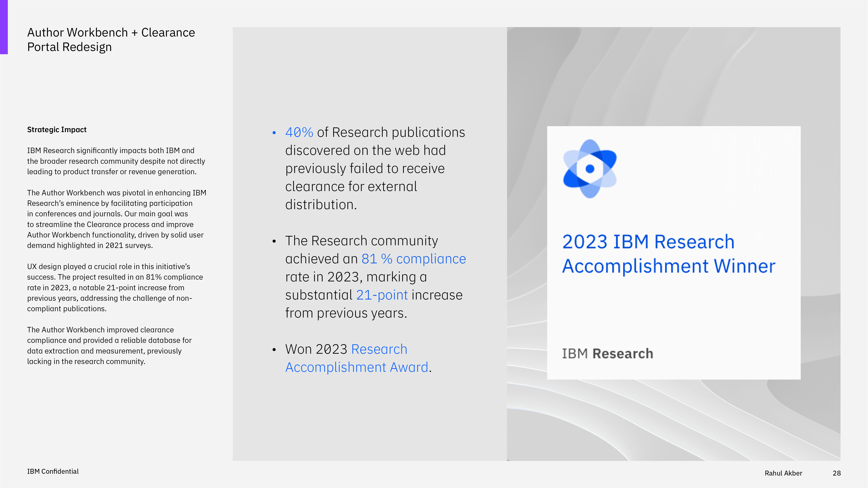Screen dimensions: 868x488
Task: Click the '81 % compliance' highlighted text
Action: pyautogui.click(x=413, y=259)
